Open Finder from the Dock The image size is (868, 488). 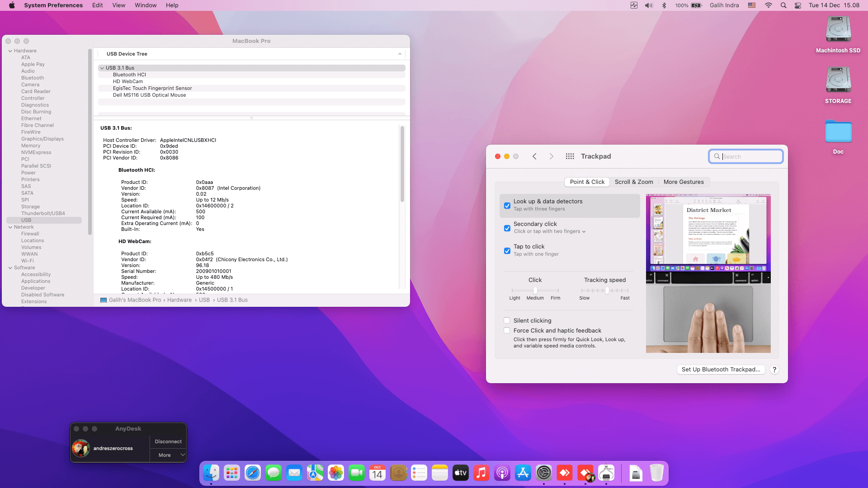[211, 473]
